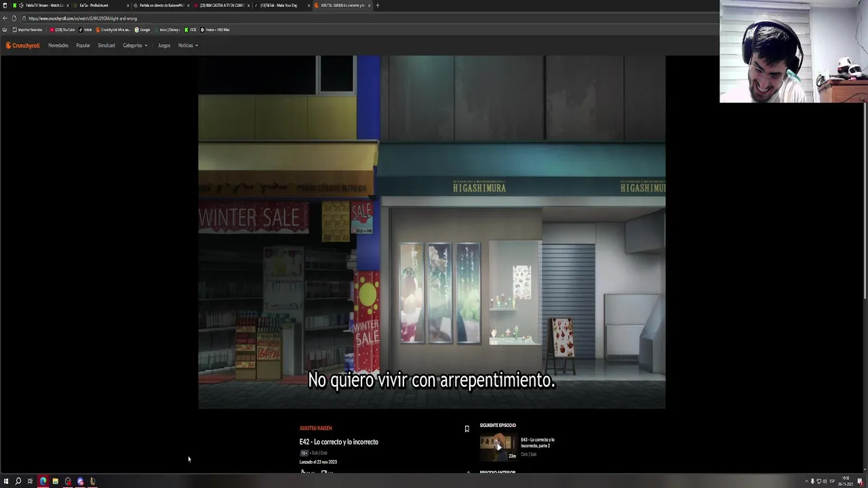The image size is (868, 488).
Task: Open the Google bookmark
Action: [x=142, y=30]
